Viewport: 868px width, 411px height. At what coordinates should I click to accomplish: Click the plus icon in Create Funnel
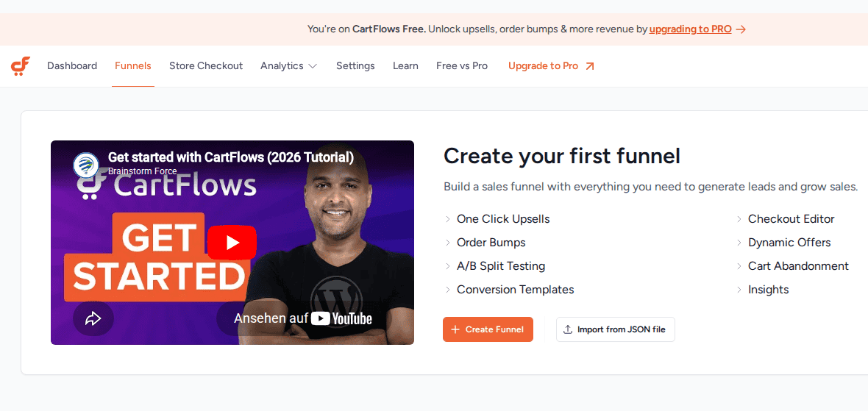coord(455,329)
